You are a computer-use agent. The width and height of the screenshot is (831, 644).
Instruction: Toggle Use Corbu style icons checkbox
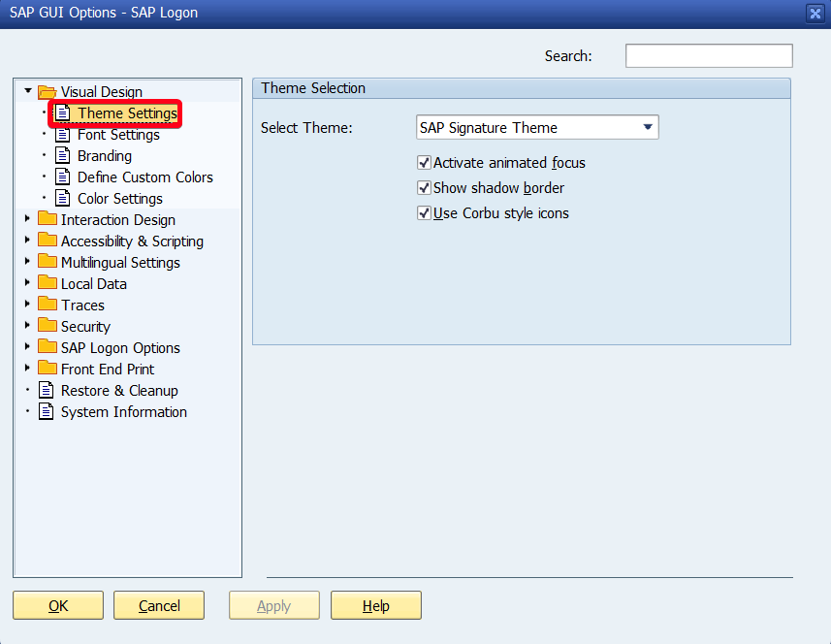click(x=424, y=213)
